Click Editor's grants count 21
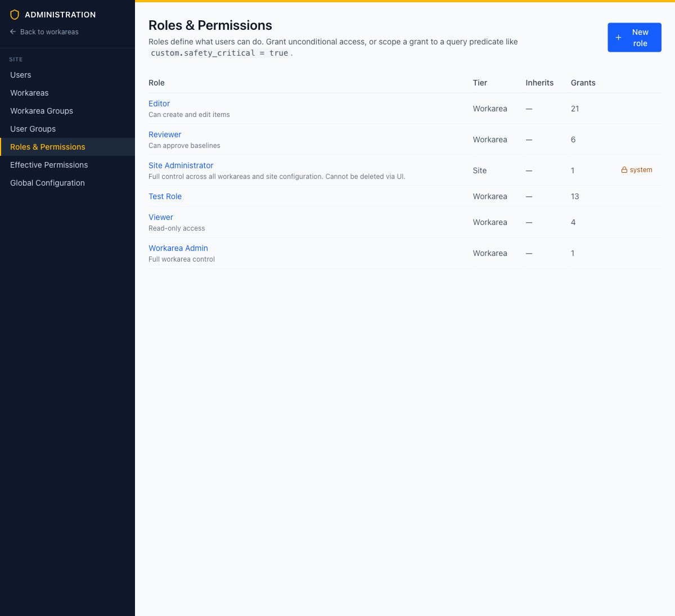Image resolution: width=675 pixels, height=616 pixels. coord(575,109)
